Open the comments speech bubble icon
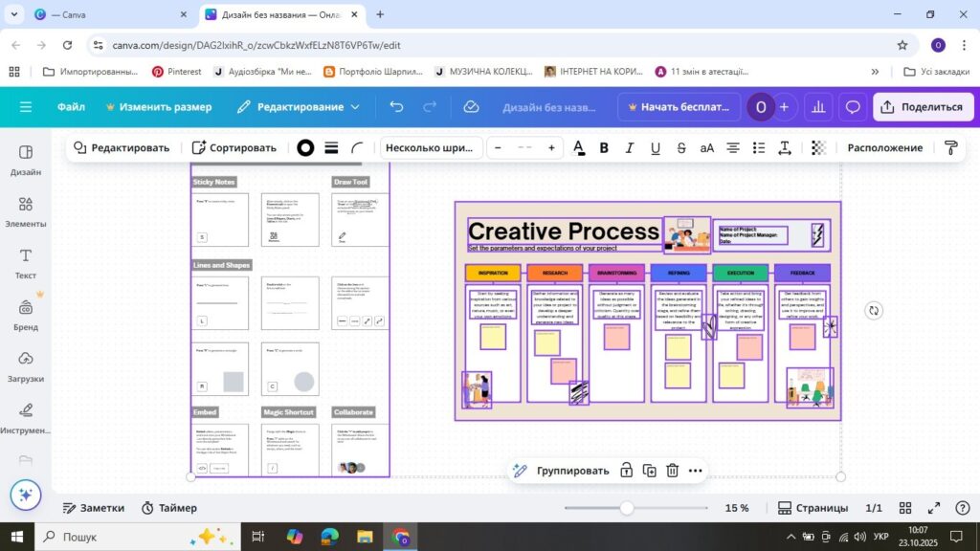This screenshot has height=551, width=980. (853, 107)
